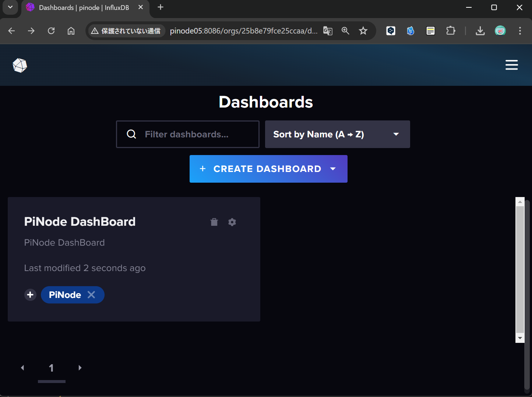This screenshot has height=397, width=532.
Task: Reload the current page
Action: tap(51, 31)
